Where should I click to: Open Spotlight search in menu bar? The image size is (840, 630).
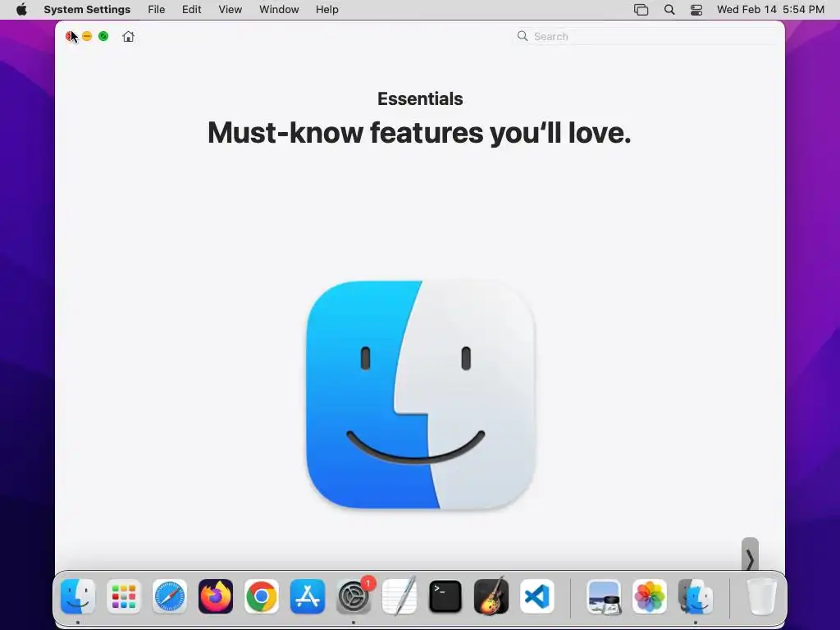point(669,10)
